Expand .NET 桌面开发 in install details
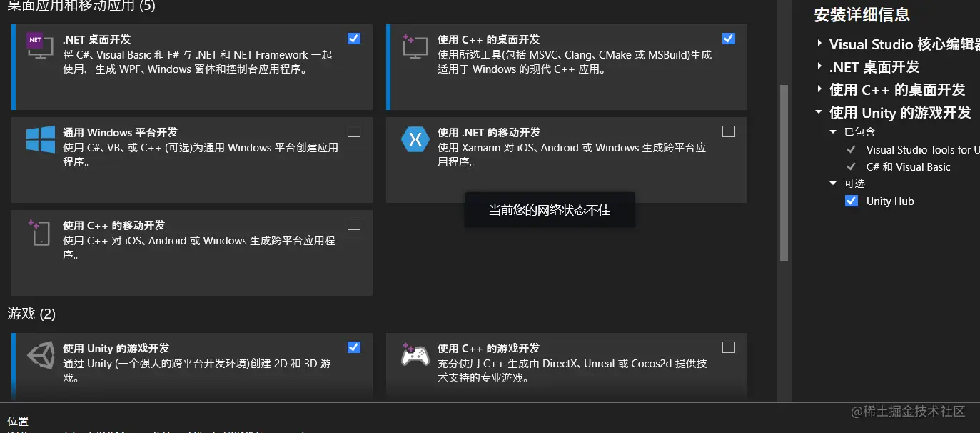Viewport: 980px width, 433px height. pyautogui.click(x=819, y=66)
